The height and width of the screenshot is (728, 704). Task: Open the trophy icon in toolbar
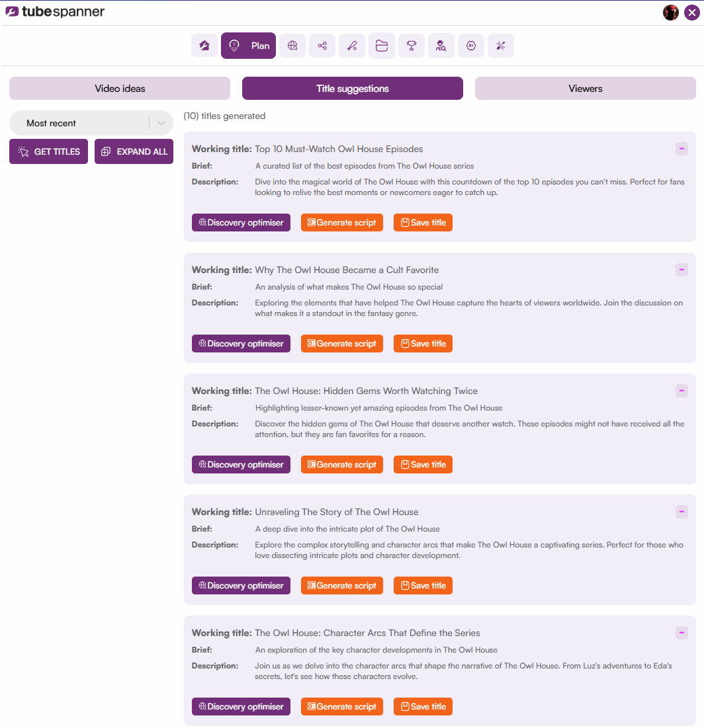[x=412, y=46]
